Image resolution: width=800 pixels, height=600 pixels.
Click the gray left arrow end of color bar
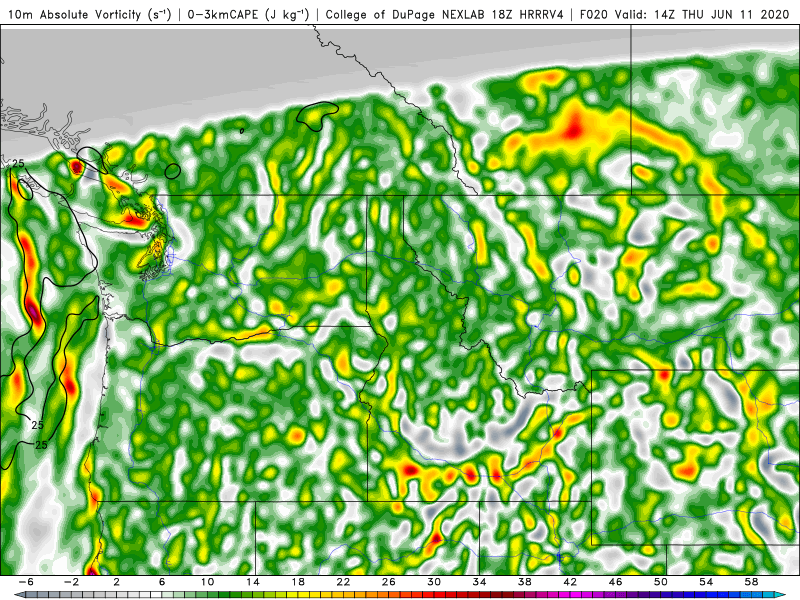[19, 595]
